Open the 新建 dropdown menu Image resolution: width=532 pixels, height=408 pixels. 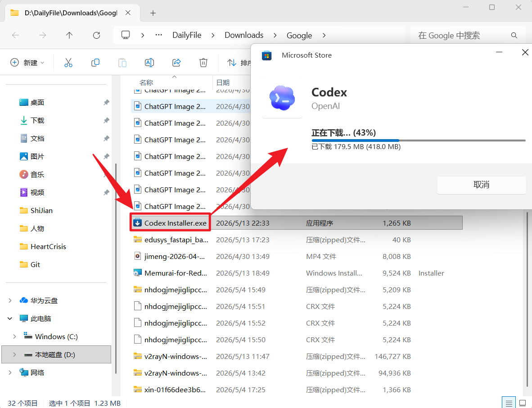point(27,63)
